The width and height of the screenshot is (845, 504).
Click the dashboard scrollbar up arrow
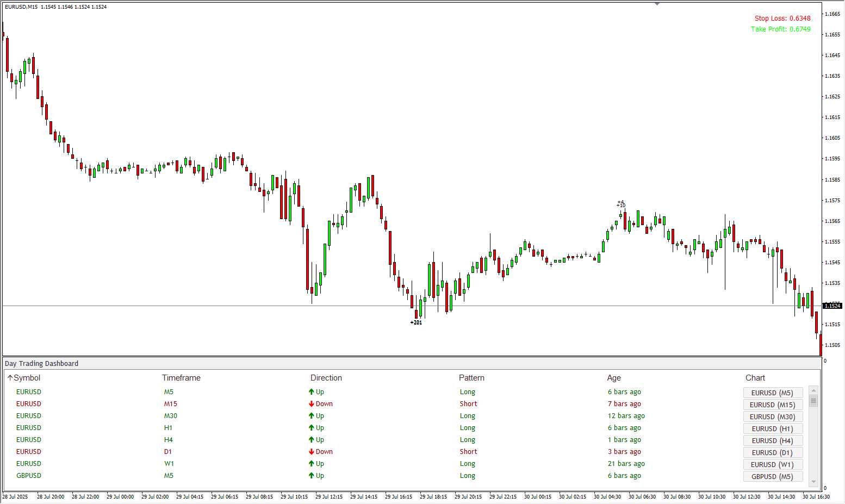(813, 389)
